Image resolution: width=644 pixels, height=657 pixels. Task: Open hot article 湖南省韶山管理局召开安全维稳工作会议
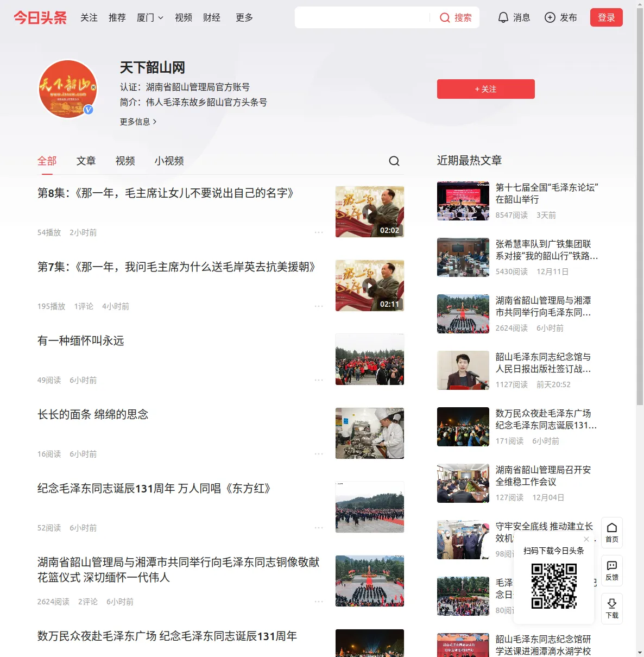(x=544, y=476)
